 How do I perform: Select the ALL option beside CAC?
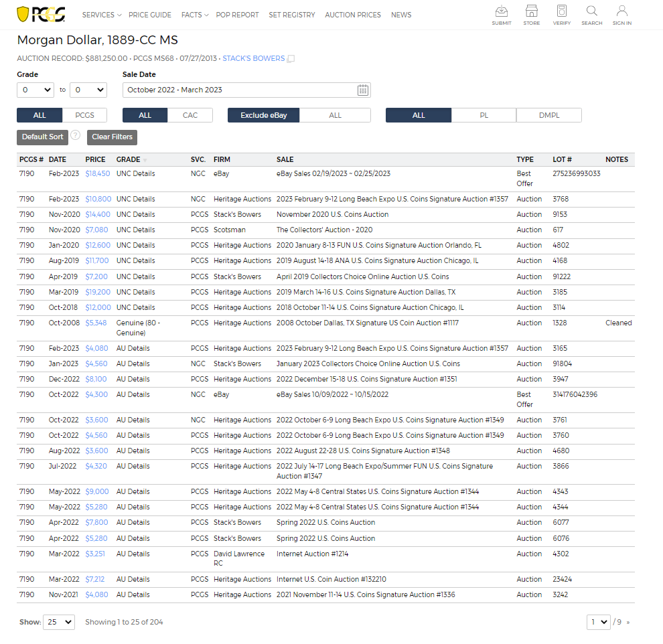145,115
